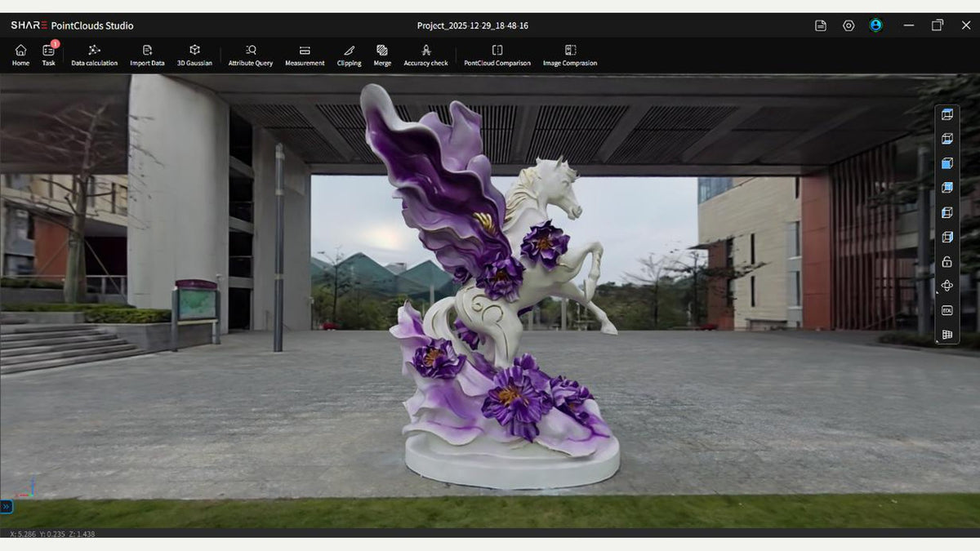Click the SHARE PointClouds Studio logo
The width and height of the screenshot is (980, 551).
(72, 25)
